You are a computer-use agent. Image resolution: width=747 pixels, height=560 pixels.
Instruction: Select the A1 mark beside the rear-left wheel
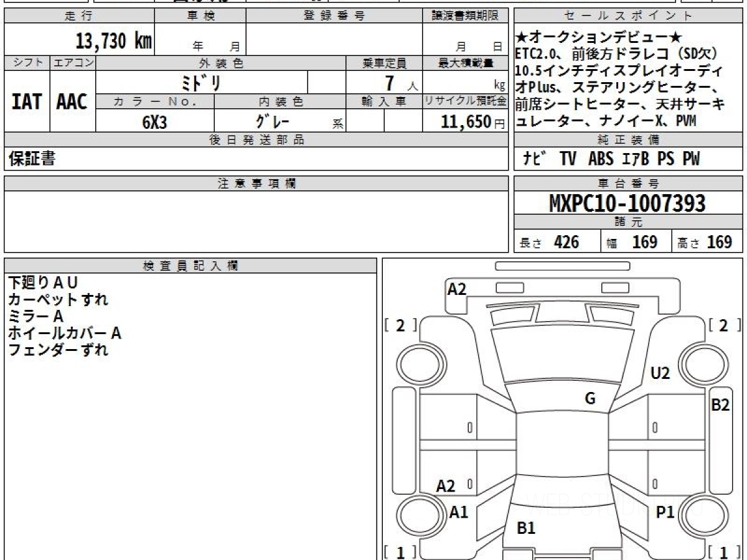coord(459,512)
